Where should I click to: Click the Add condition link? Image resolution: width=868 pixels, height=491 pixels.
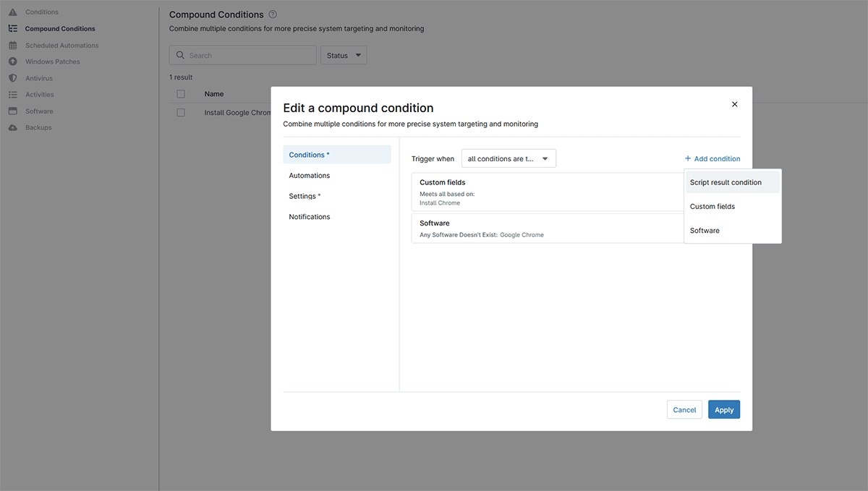(712, 158)
